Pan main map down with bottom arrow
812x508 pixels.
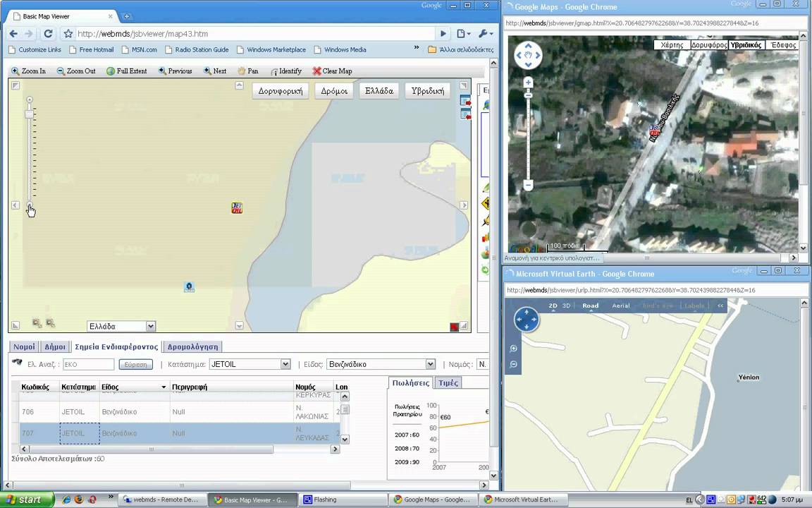[x=239, y=325]
